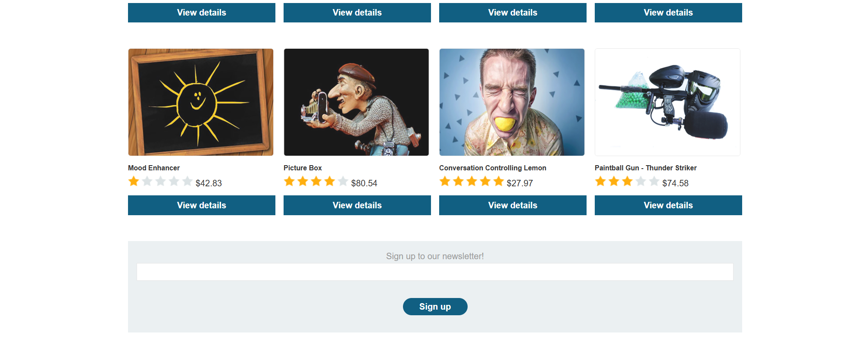Screen dimensions: 868x345
Task: Click the Conversation Controlling Lemon star rating
Action: 471,182
